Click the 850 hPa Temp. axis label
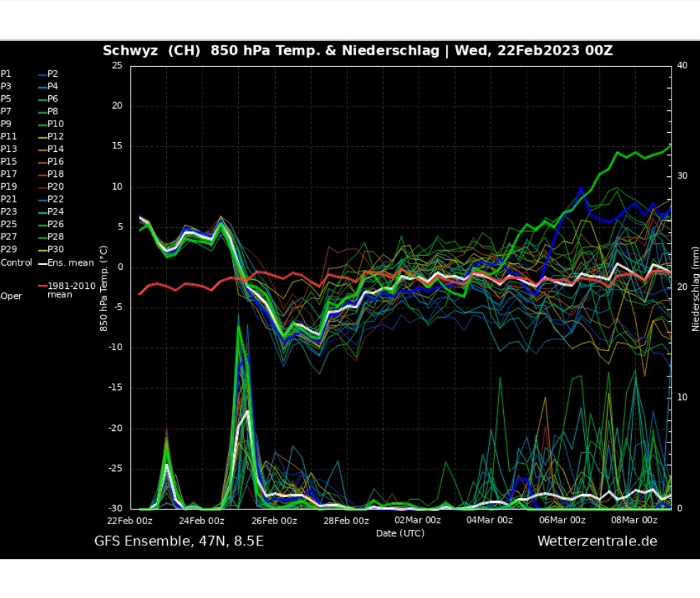 104,288
